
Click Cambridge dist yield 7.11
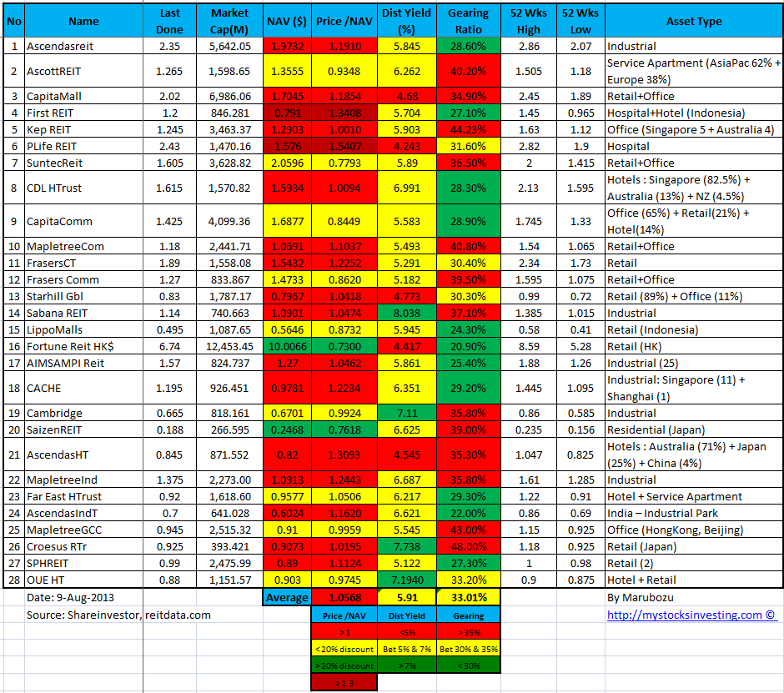406,413
